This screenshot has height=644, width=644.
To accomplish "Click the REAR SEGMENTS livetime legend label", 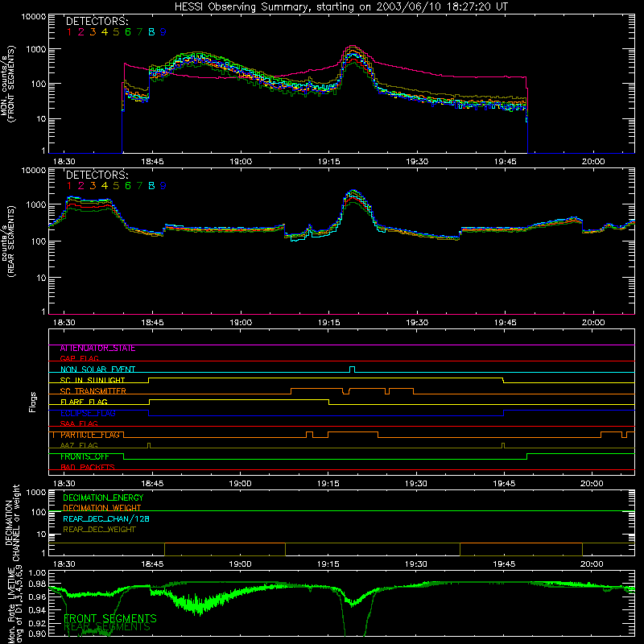I will (107, 627).
